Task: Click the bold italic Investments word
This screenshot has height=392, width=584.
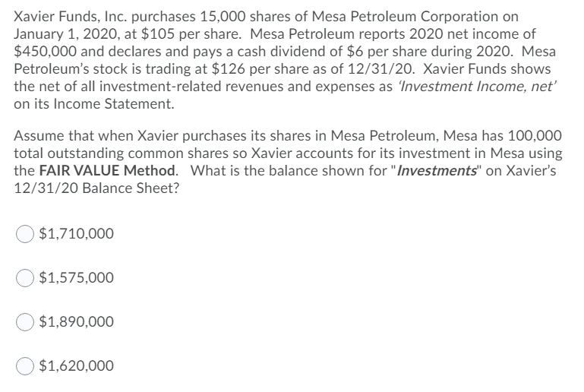Action: coord(437,171)
